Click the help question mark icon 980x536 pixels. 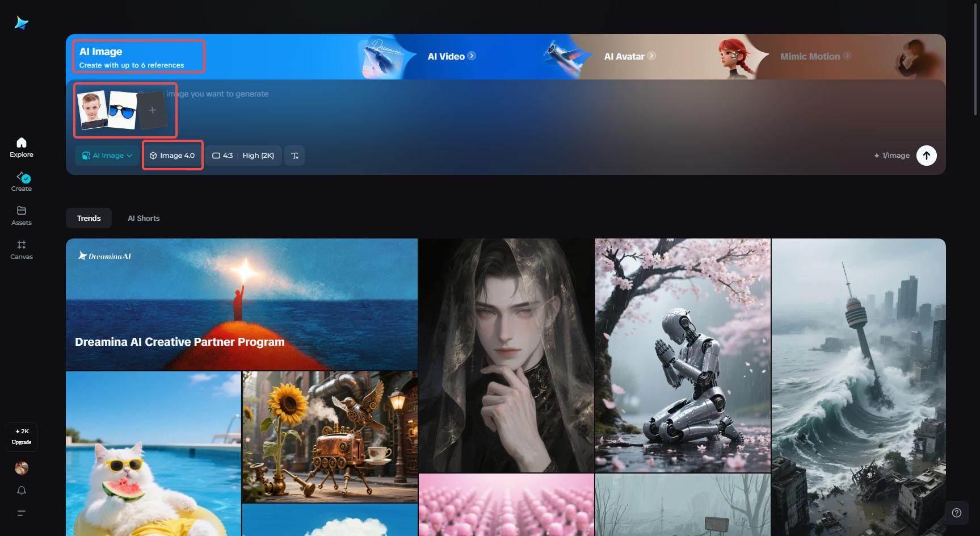point(957,513)
